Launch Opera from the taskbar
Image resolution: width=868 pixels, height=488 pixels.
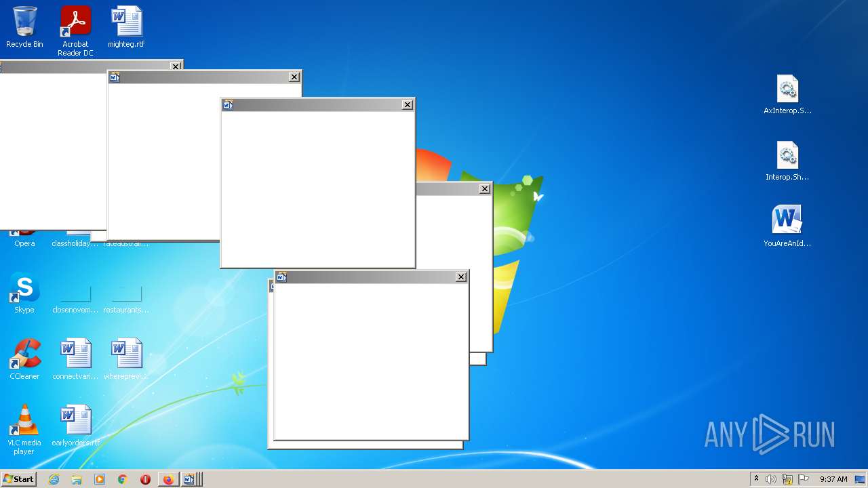coord(145,479)
